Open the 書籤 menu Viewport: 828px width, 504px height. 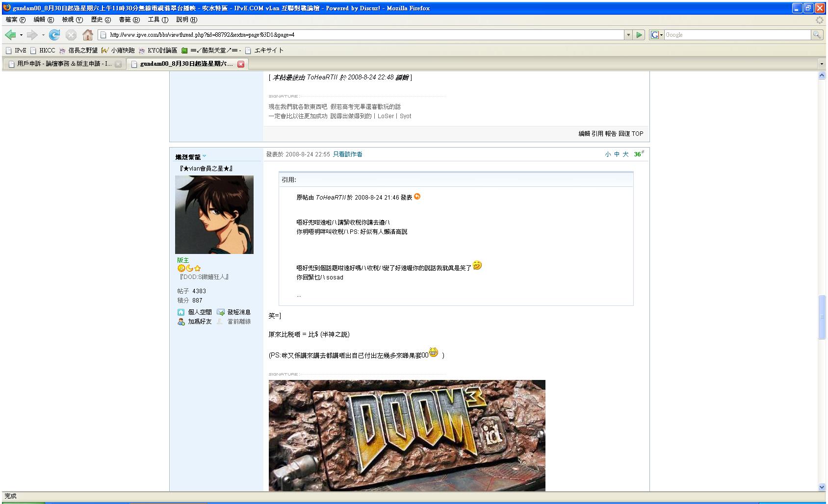click(129, 20)
